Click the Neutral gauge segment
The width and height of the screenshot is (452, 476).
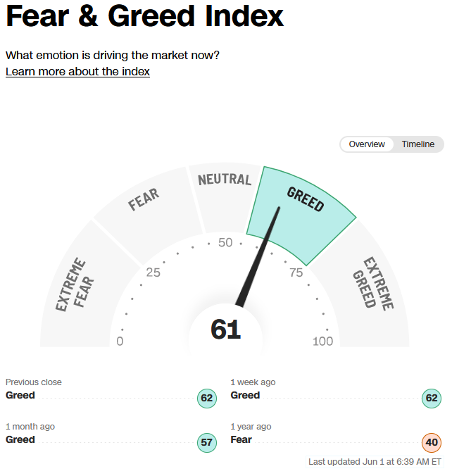point(225,197)
